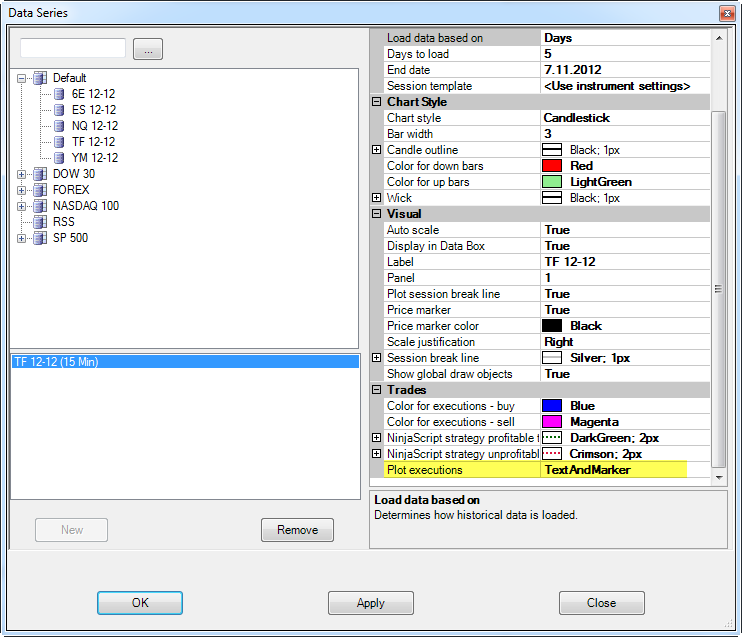Click the Red down bars color swatch
742x637 pixels.
pyautogui.click(x=552, y=166)
